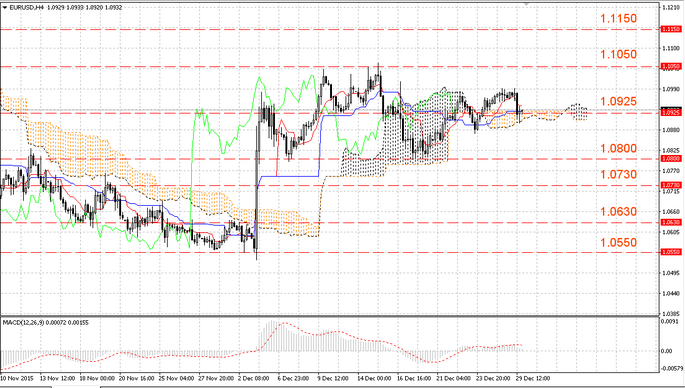Select the red 1.0925 price tag on axis

tap(671, 113)
